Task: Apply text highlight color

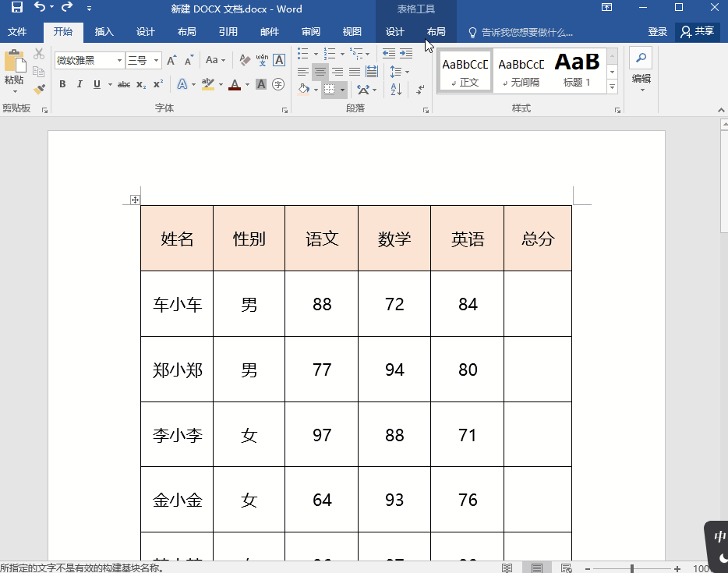Action: [209, 84]
